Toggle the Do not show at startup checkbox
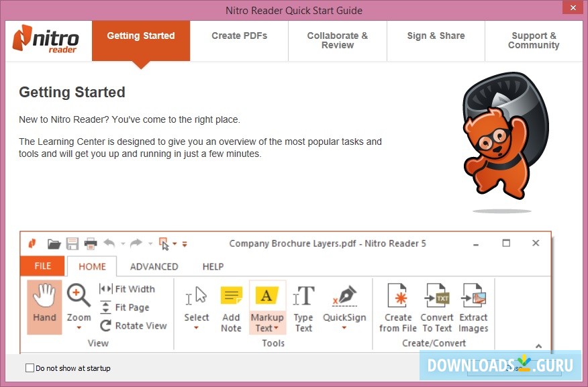Image resolution: width=588 pixels, height=387 pixels. 28,368
